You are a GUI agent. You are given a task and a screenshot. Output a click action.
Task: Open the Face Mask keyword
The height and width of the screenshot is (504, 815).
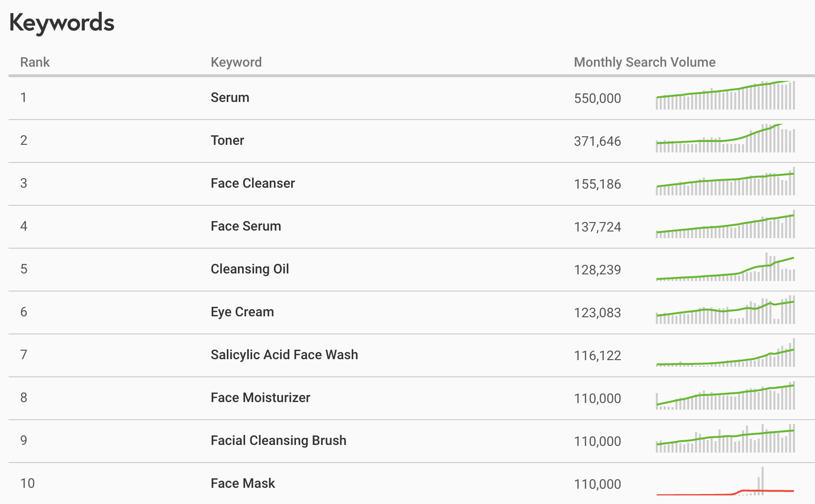tap(243, 484)
